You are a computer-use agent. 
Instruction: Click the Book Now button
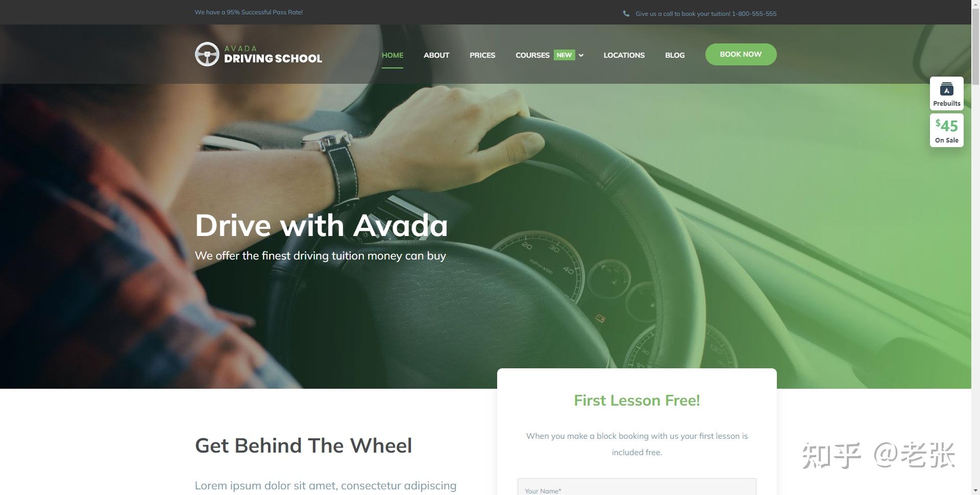(x=741, y=54)
